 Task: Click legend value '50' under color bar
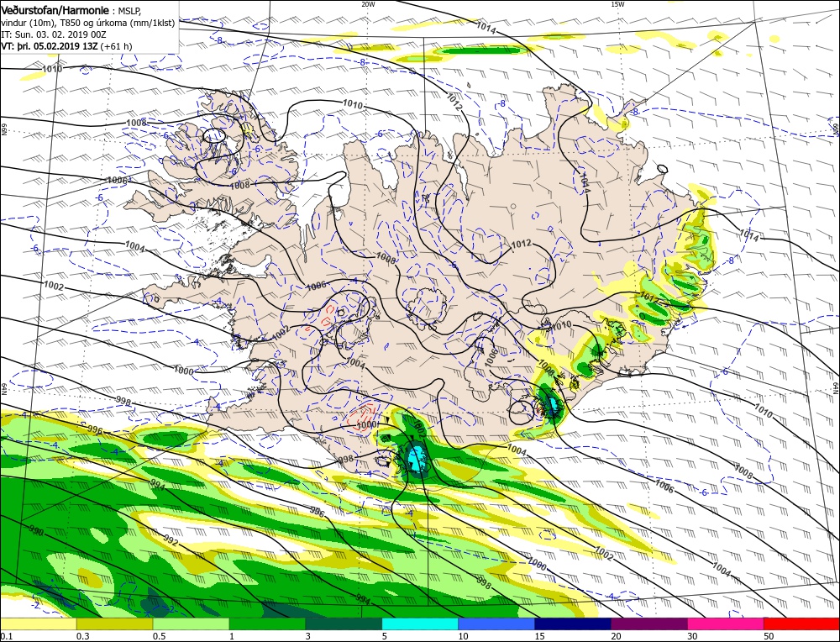point(769,635)
